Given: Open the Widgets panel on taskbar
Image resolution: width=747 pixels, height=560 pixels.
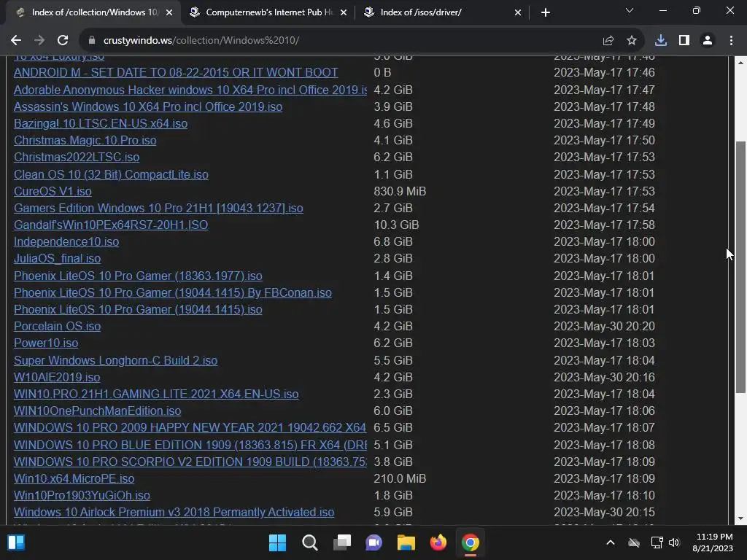Looking at the screenshot, I should coord(16,542).
